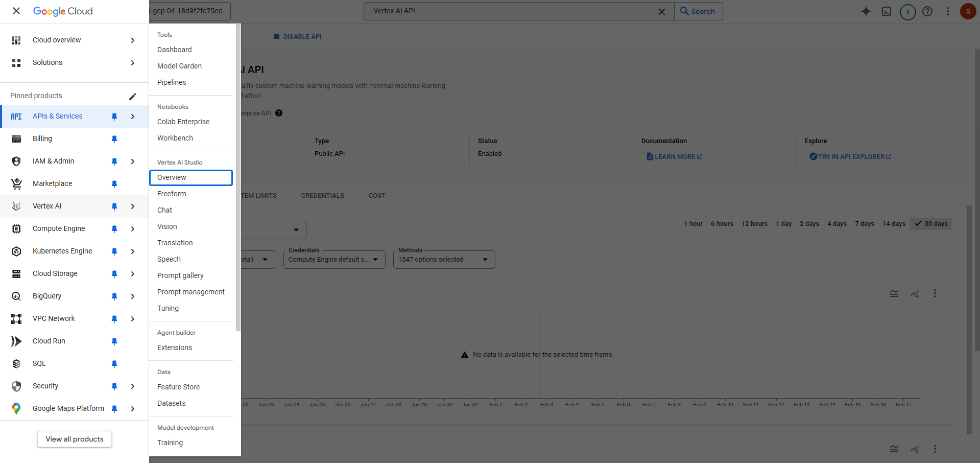Expand VPC Network submenu chevron

click(x=133, y=319)
